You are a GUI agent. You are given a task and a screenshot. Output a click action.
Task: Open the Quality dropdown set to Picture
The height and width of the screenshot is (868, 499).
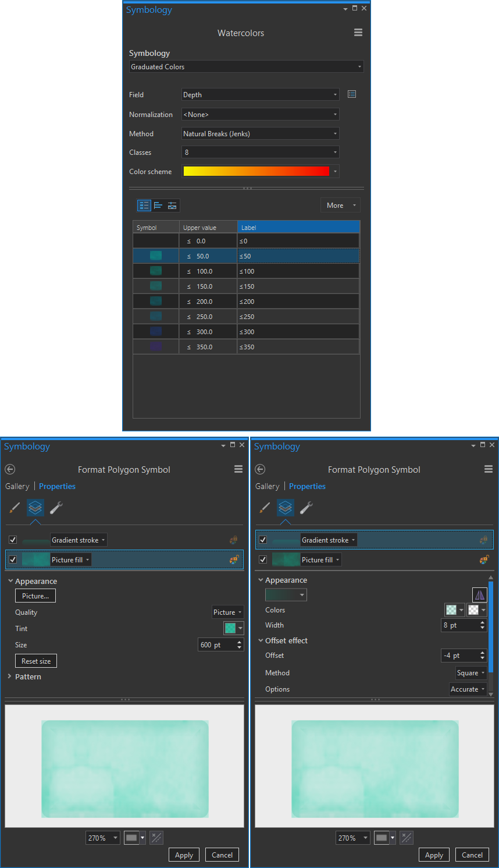(227, 612)
